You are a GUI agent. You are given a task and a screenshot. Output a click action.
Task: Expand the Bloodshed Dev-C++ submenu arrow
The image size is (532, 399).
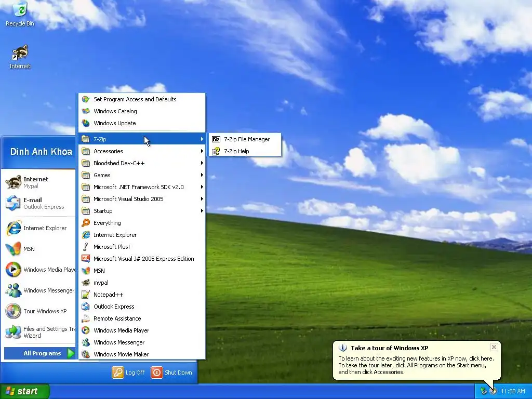[x=202, y=163]
